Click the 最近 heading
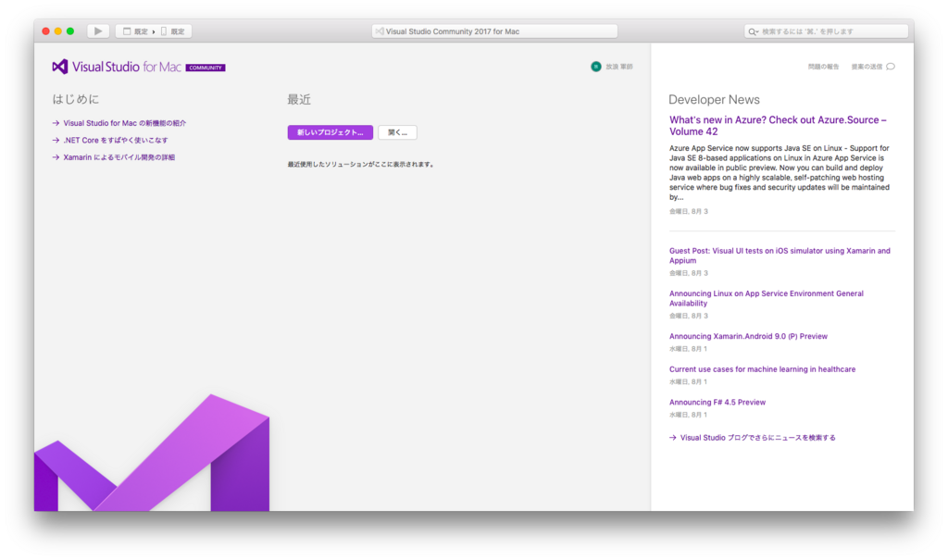Viewport: 948px width, 560px height. pyautogui.click(x=299, y=100)
